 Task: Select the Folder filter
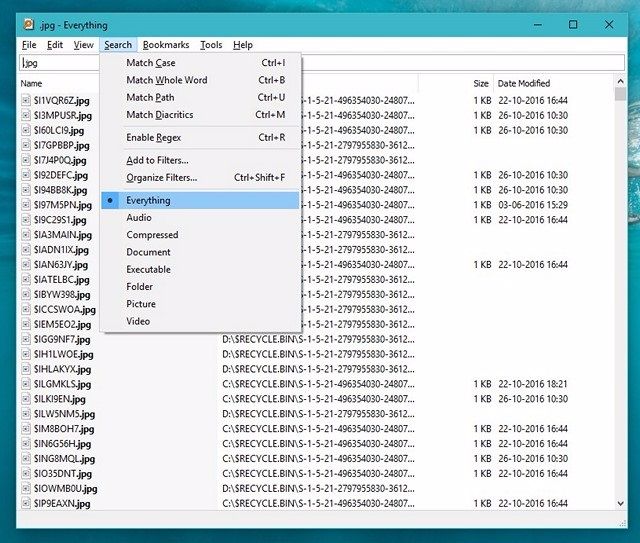200,287
